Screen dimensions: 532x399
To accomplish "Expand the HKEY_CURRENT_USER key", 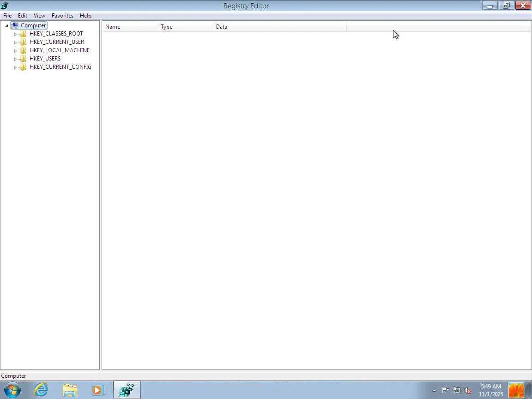I will tap(15, 42).
